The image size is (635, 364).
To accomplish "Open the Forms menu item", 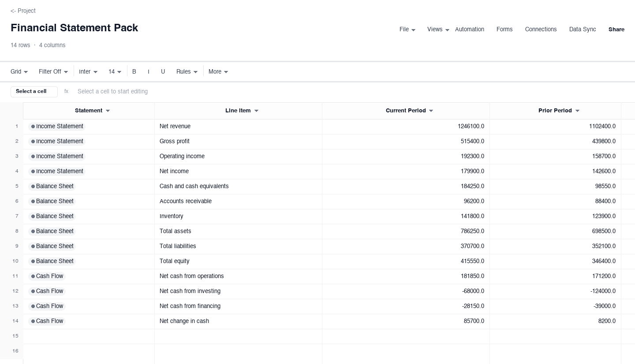I will (504, 30).
